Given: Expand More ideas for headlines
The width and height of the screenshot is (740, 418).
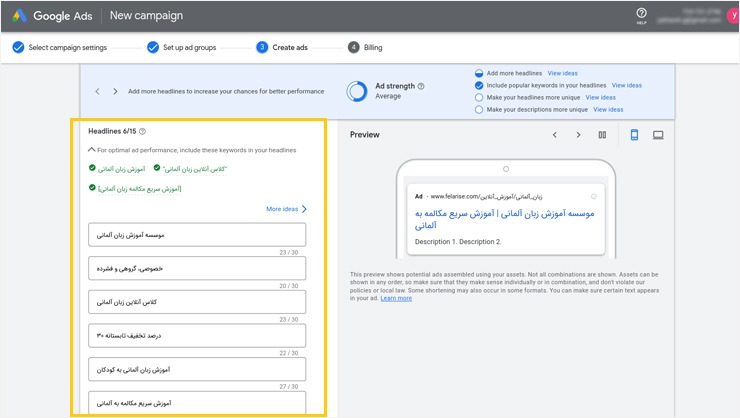Looking at the screenshot, I should (286, 209).
